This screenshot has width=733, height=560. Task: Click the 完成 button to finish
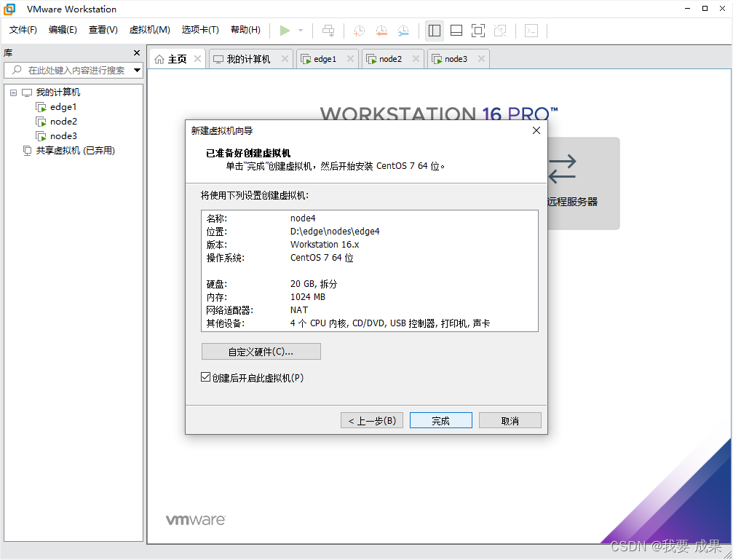[440, 419]
